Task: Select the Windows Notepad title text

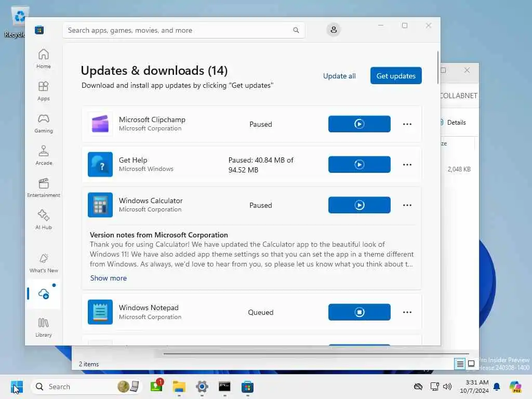Action: point(149,308)
